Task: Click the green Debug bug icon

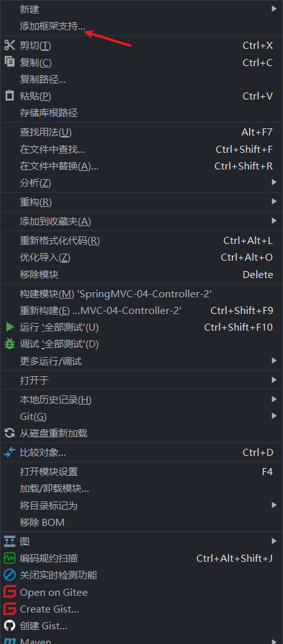Action: 10,344
